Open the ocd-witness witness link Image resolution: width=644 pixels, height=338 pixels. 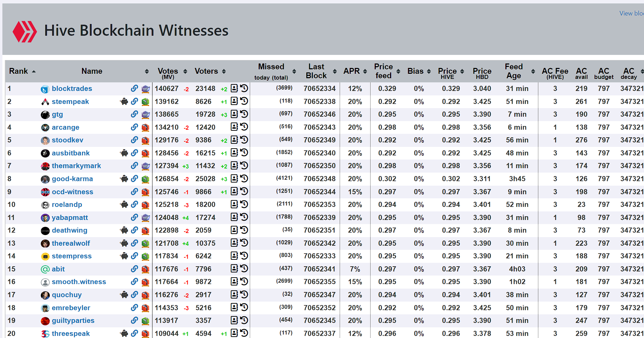click(72, 192)
